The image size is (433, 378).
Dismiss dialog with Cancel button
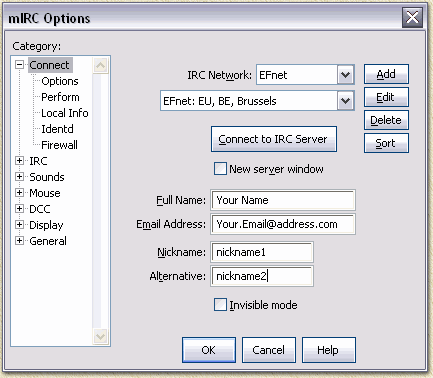[x=269, y=350]
